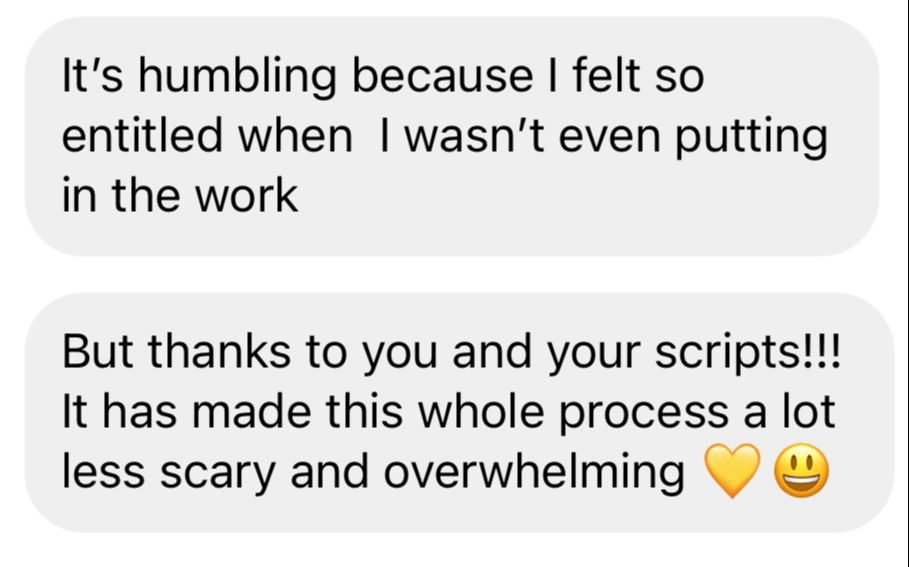This screenshot has width=909, height=567.
Task: Tap the word "scripts!!!" in second bubble
Action: tap(748, 353)
